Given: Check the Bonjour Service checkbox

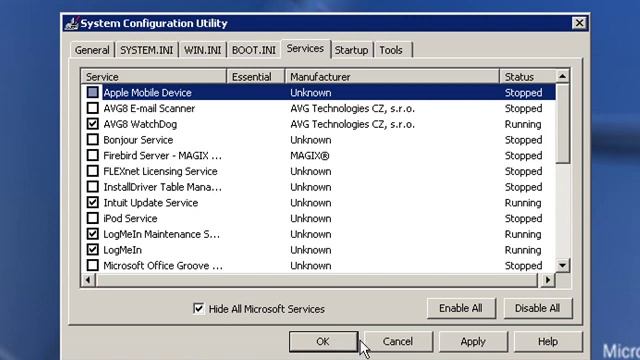Looking at the screenshot, I should [x=93, y=140].
